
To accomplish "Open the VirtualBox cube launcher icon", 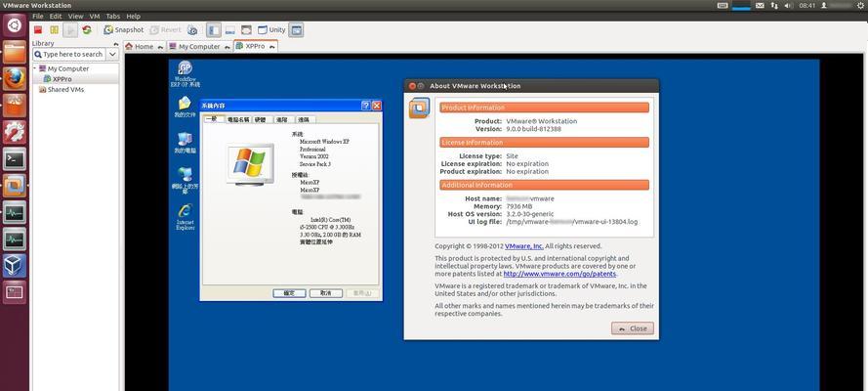I will pyautogui.click(x=15, y=266).
